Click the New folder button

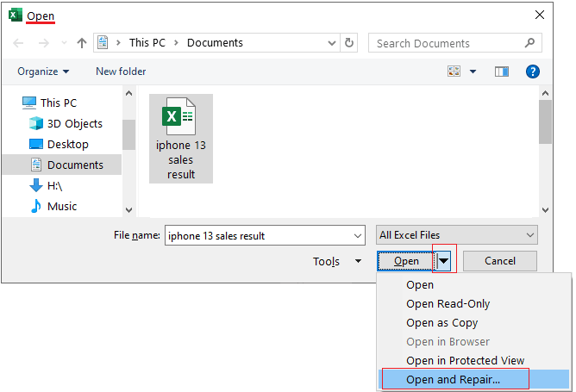pos(121,72)
